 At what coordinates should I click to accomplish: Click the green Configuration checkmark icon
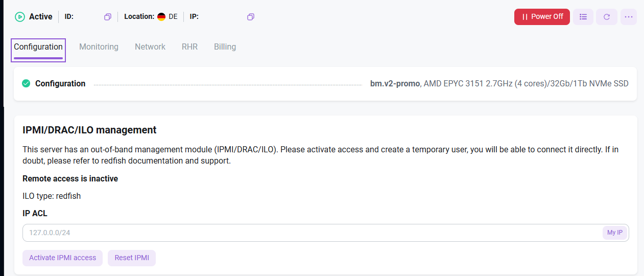point(26,83)
